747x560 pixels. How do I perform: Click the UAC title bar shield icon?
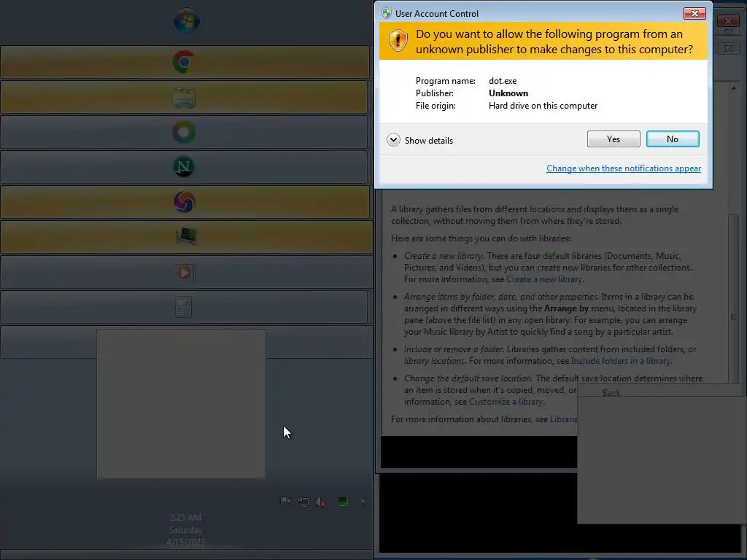click(x=387, y=13)
